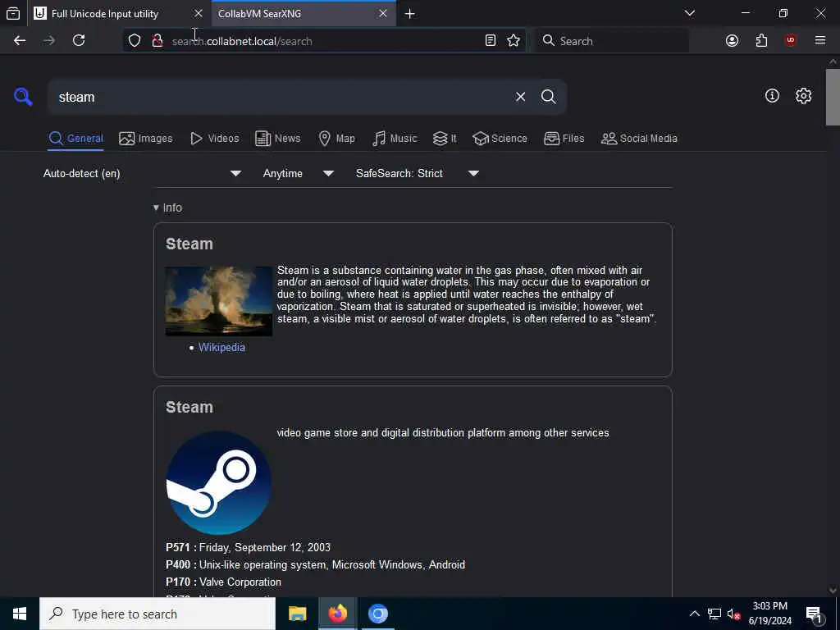The image size is (840, 630).
Task: Bookmark this page with the star icon
Action: click(514, 41)
